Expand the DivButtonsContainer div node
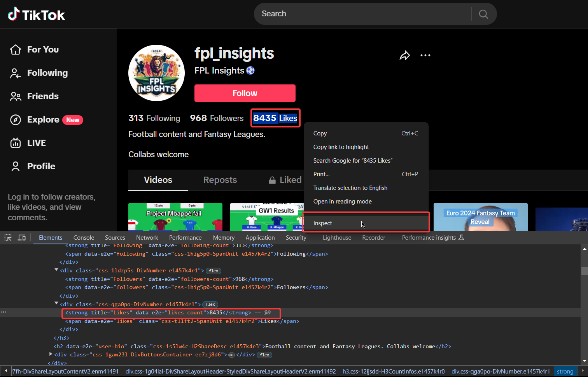 [51, 354]
